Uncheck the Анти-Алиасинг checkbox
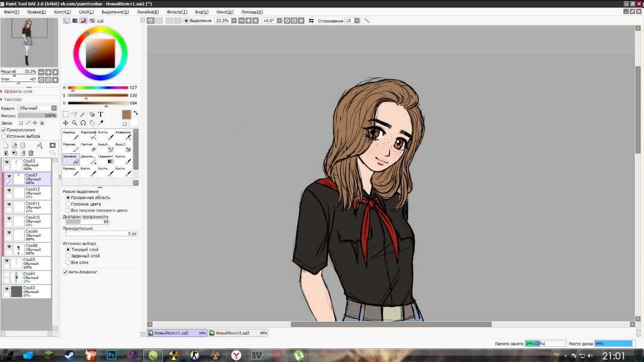Image resolution: width=644 pixels, height=362 pixels. click(65, 272)
